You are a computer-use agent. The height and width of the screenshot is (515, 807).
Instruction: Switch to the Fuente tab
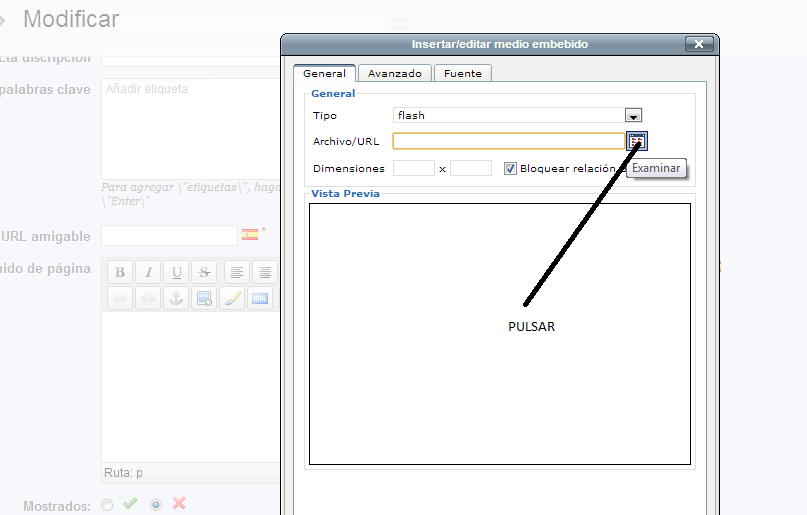462,73
